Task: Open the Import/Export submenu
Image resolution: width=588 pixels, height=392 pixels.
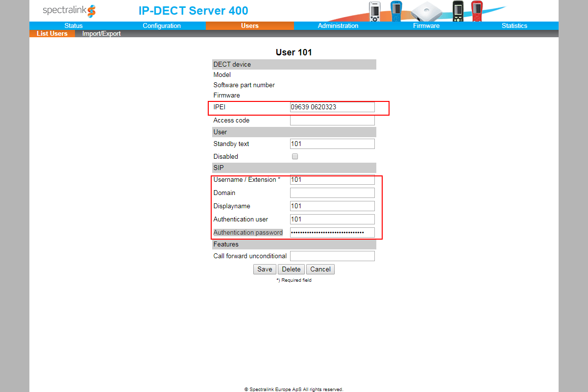Action: 101,34
